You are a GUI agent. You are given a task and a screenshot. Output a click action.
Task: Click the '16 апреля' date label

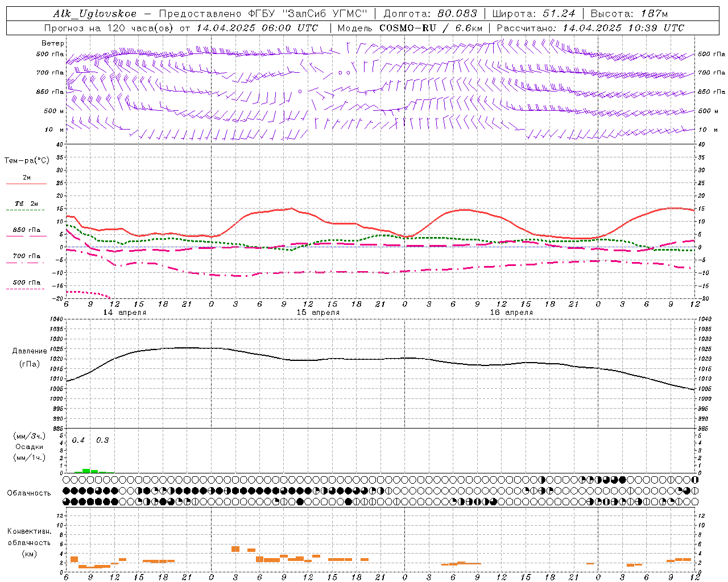pyautogui.click(x=511, y=313)
